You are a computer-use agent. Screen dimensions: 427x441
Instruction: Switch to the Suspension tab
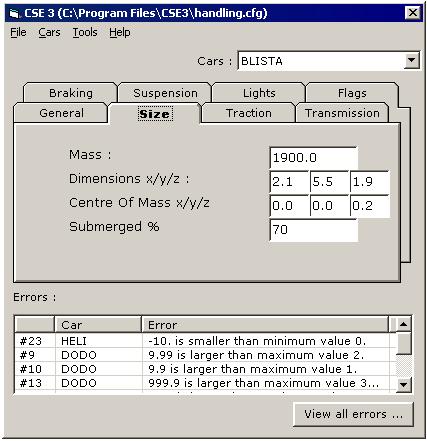[x=165, y=93]
